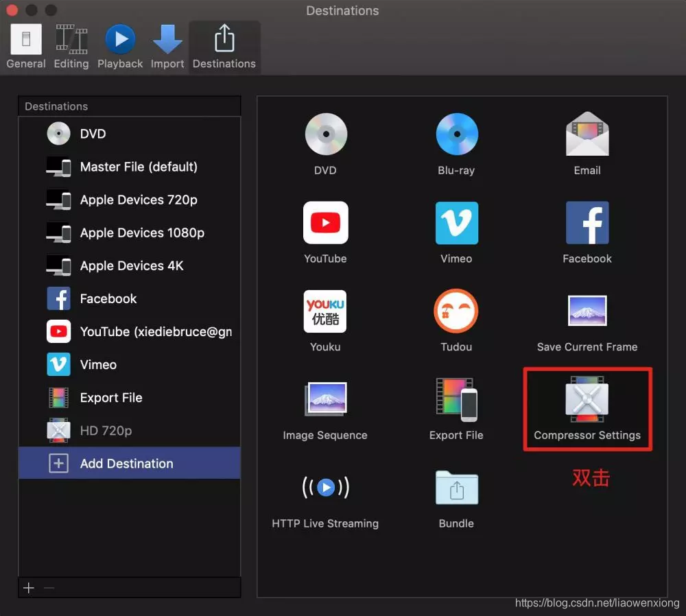Select Apple Devices 4K list row
The image size is (686, 616).
130,265
